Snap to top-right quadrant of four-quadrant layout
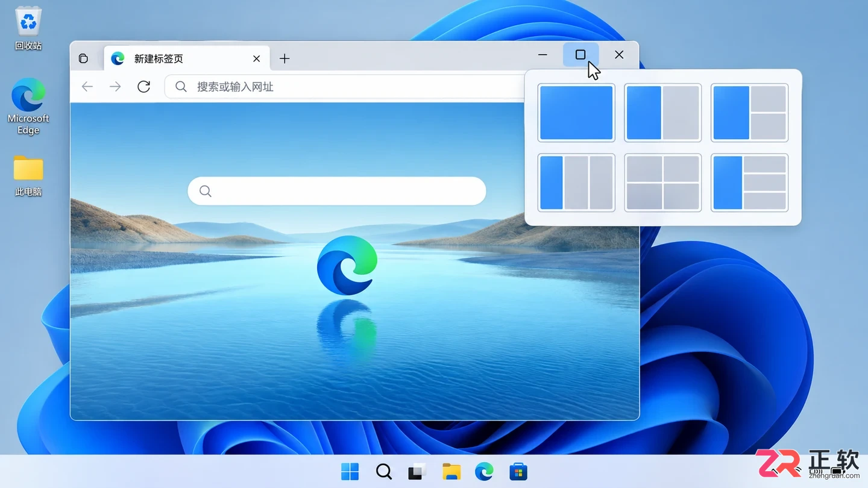This screenshot has width=868, height=488. pos(682,169)
